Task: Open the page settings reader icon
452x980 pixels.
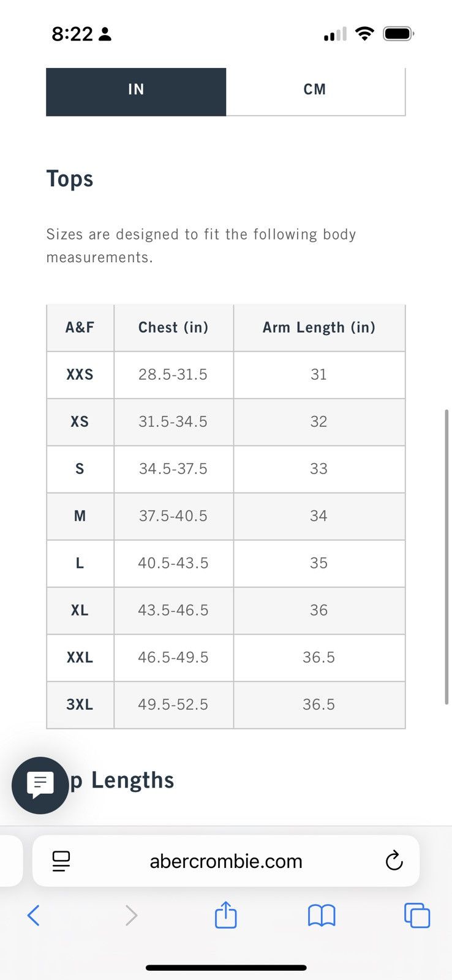Action: point(61,861)
